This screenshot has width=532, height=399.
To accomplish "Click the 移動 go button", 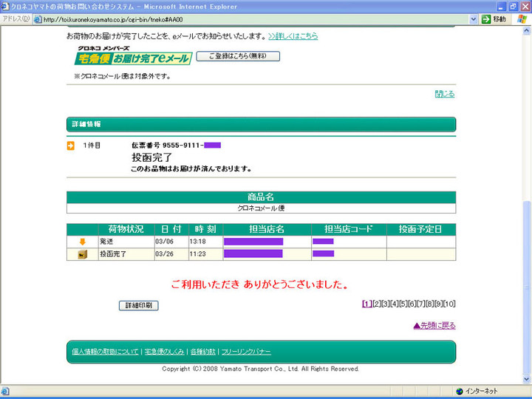I will [x=495, y=19].
